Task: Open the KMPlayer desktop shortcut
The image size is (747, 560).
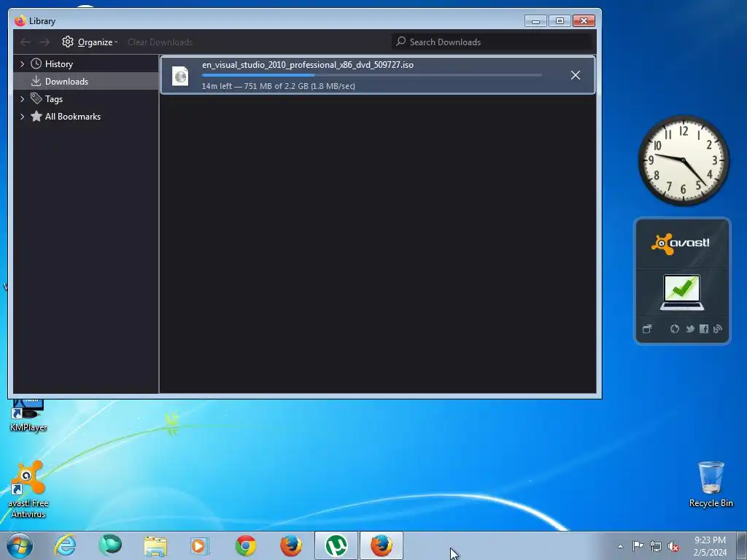Action: (x=28, y=416)
